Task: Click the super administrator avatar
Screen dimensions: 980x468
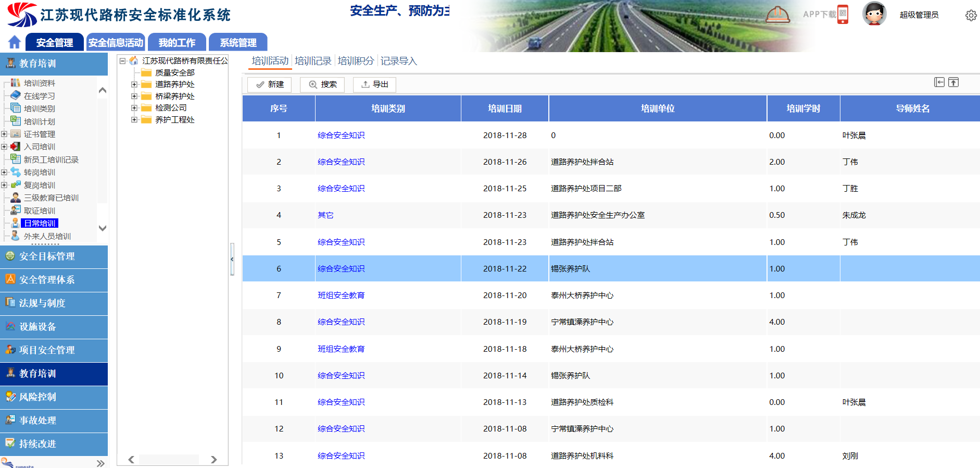Action: pos(874,14)
